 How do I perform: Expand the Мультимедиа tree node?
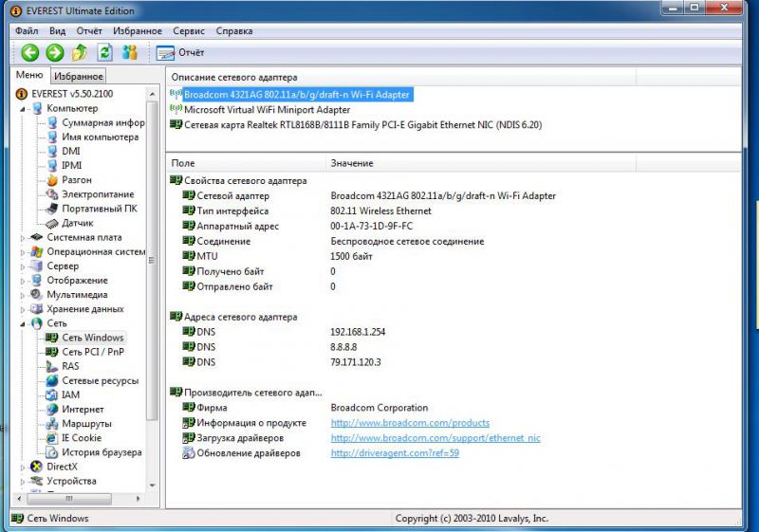point(22,296)
